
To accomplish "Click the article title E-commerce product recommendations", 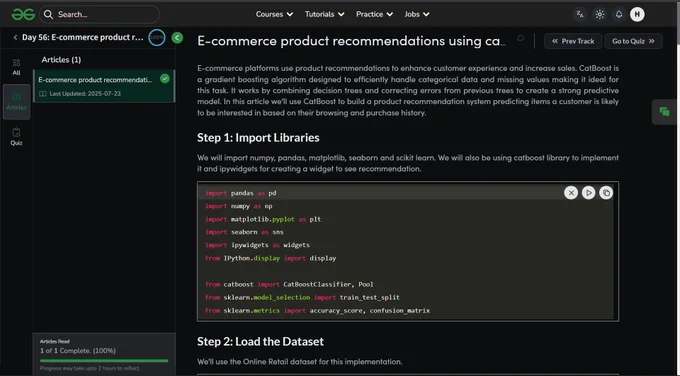I will pyautogui.click(x=351, y=41).
